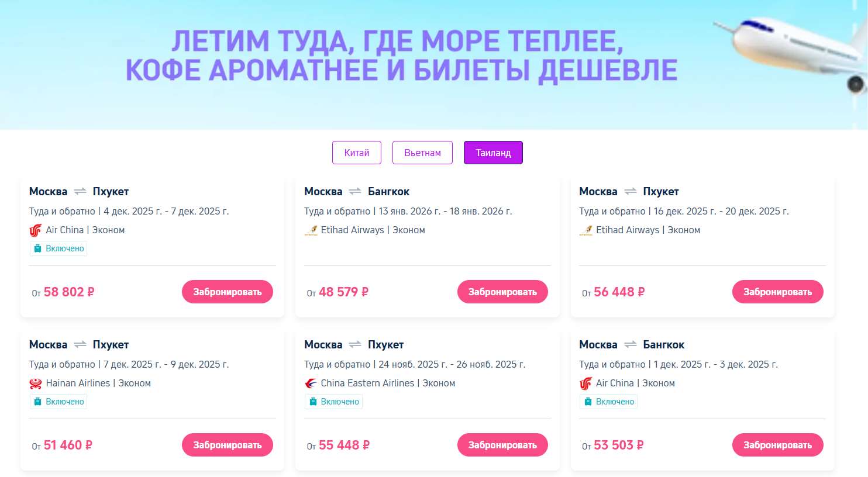Click Забронировать on the Hainan Airlines offer
Viewport: 868px width, 477px height.
228,445
